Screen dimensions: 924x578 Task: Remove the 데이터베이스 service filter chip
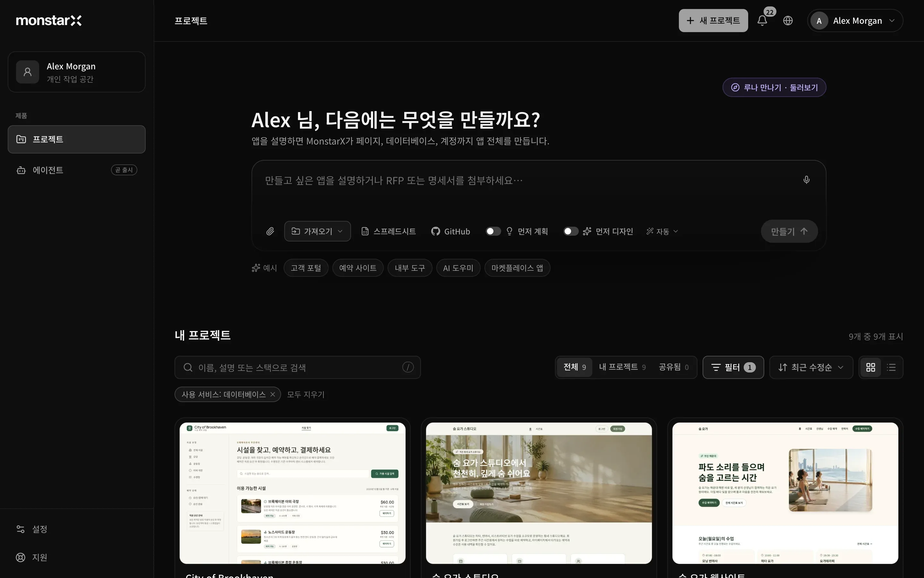click(273, 395)
